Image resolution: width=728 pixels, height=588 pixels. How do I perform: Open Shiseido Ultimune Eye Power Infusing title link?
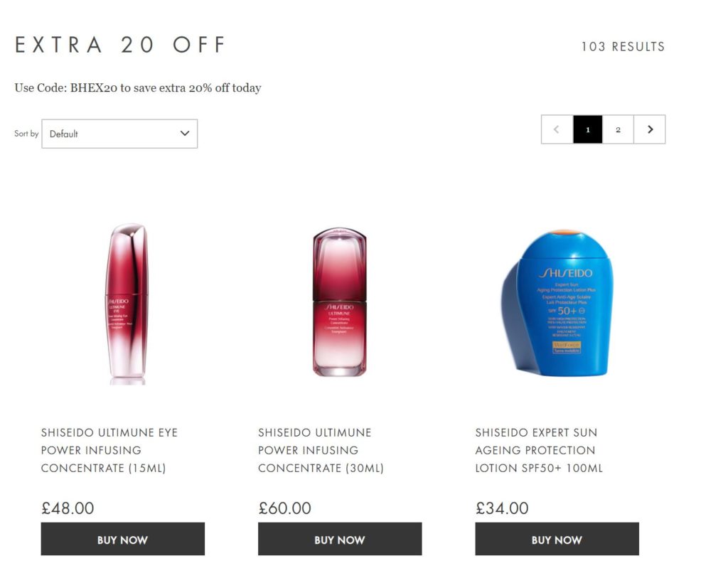tap(109, 450)
